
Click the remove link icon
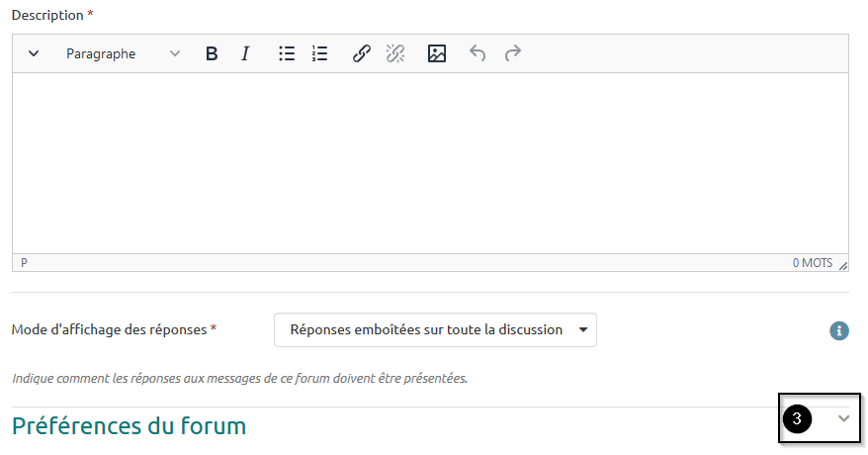point(395,53)
